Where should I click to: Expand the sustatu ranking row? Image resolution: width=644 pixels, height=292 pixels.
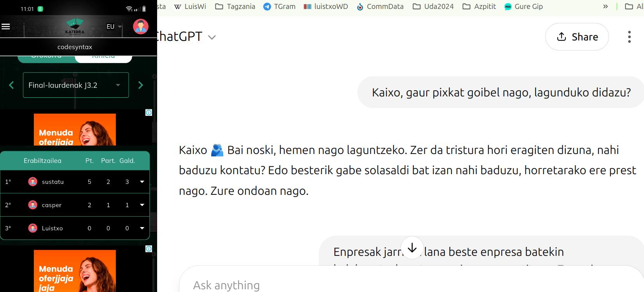142,182
